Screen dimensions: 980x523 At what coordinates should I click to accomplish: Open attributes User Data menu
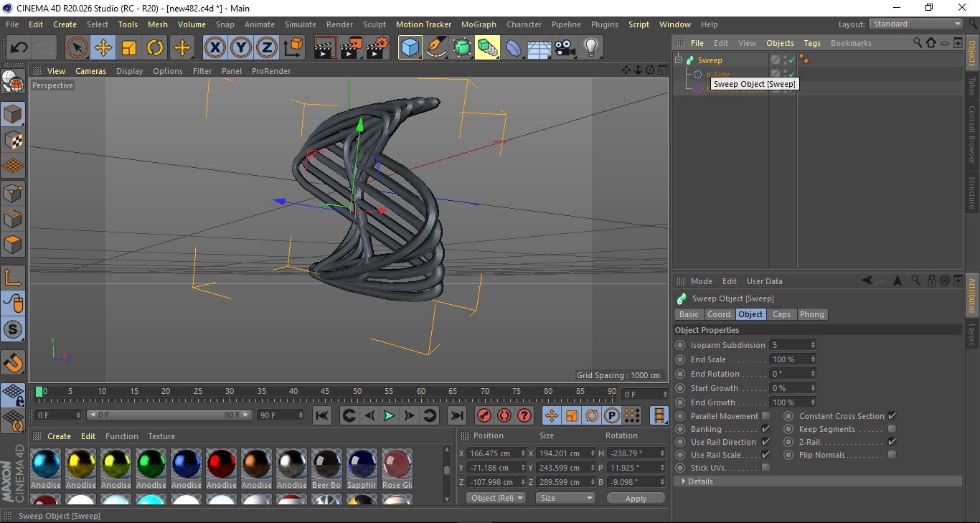click(x=765, y=281)
